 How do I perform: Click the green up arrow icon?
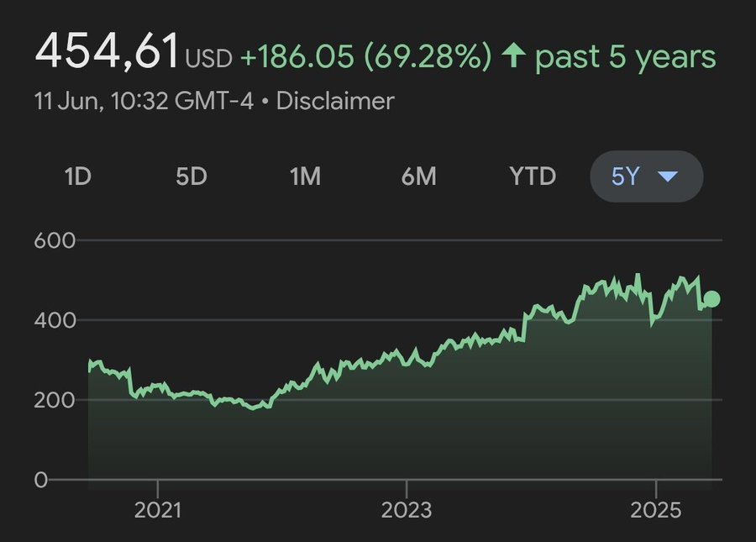coord(513,55)
